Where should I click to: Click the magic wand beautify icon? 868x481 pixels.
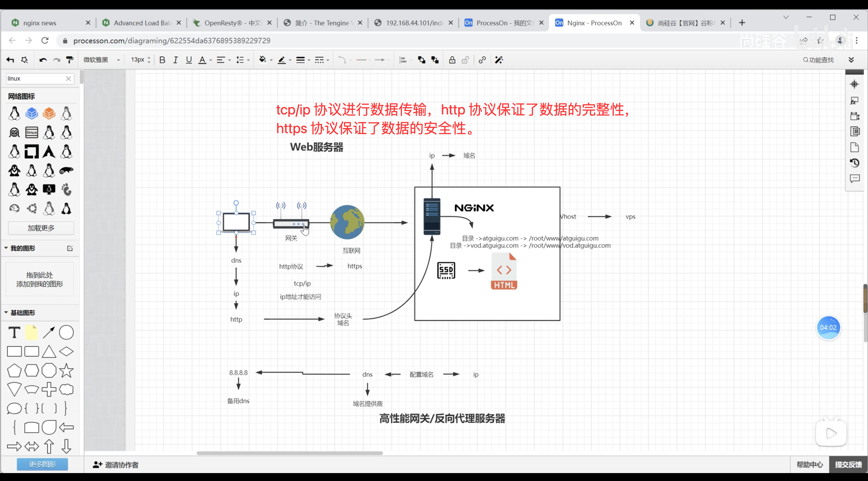[499, 60]
